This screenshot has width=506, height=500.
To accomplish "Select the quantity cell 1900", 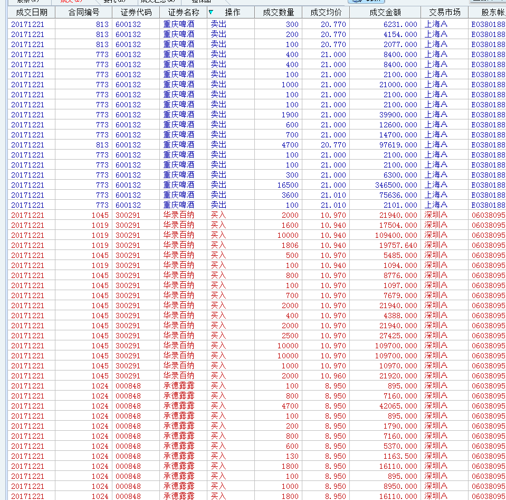I will [290, 115].
